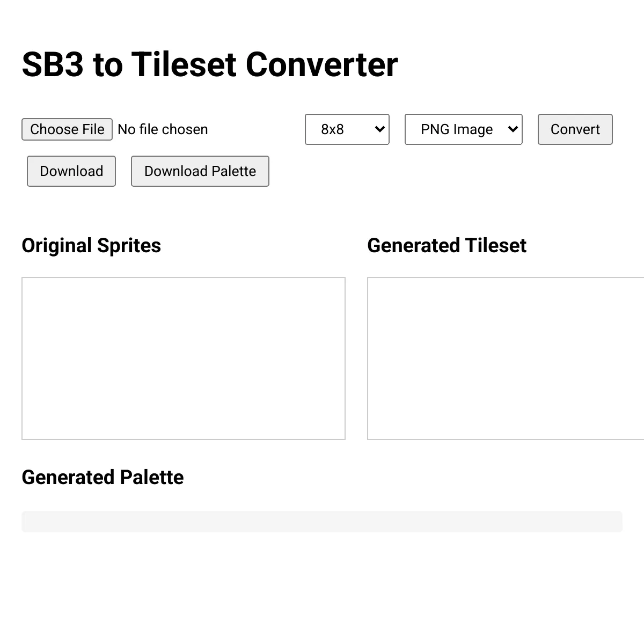Open the 8x8 tile size dropdown

point(347,129)
